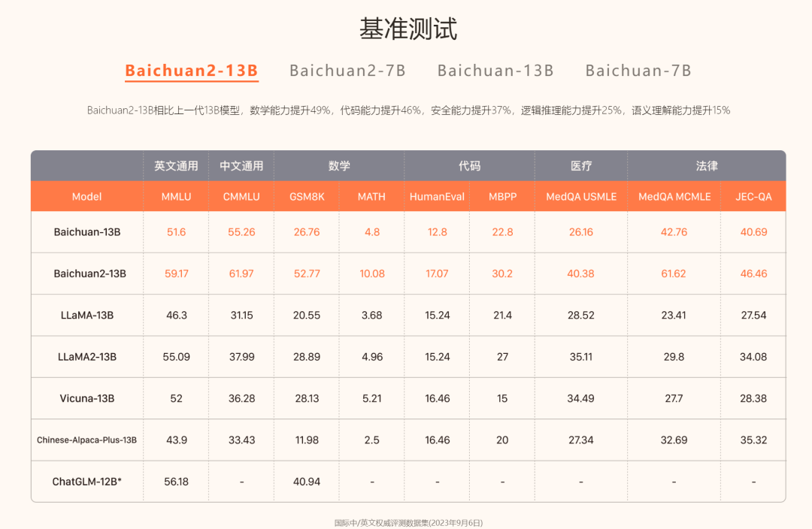Click the 31.15 CMMLU score
Screen dimensions: 812x529
(241, 316)
